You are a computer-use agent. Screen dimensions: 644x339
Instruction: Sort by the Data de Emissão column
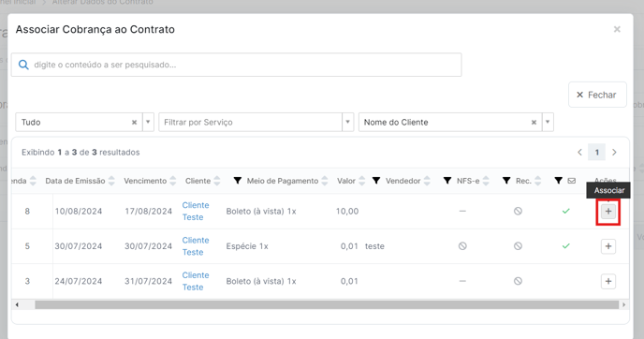75,181
